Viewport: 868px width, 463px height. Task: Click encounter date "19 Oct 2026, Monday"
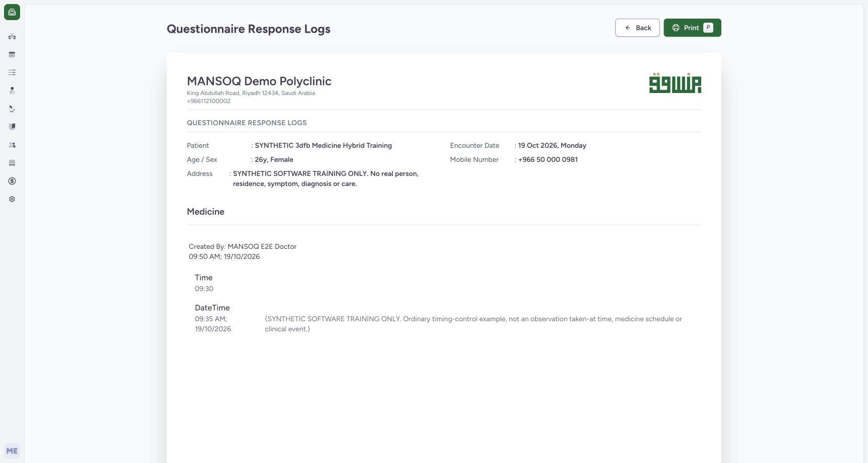[552, 145]
